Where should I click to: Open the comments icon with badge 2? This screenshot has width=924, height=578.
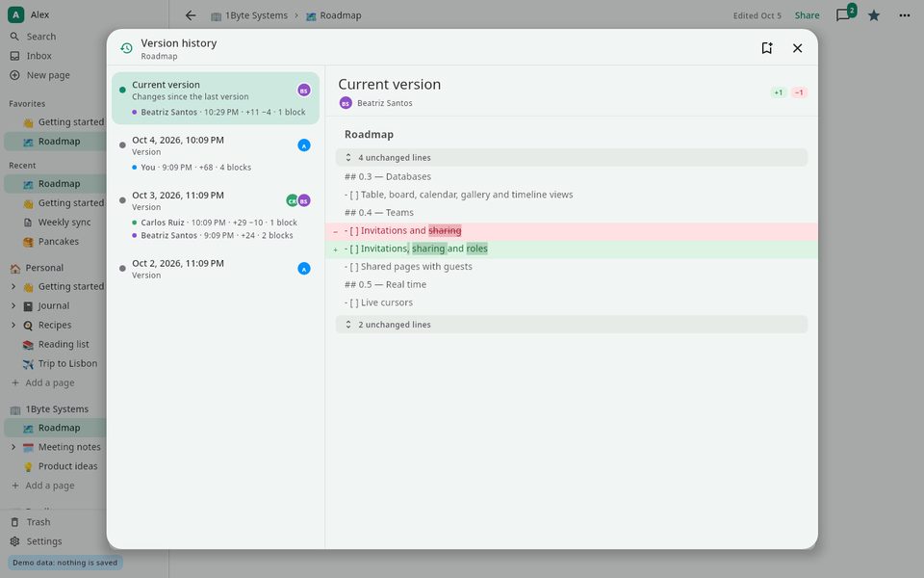coord(844,14)
